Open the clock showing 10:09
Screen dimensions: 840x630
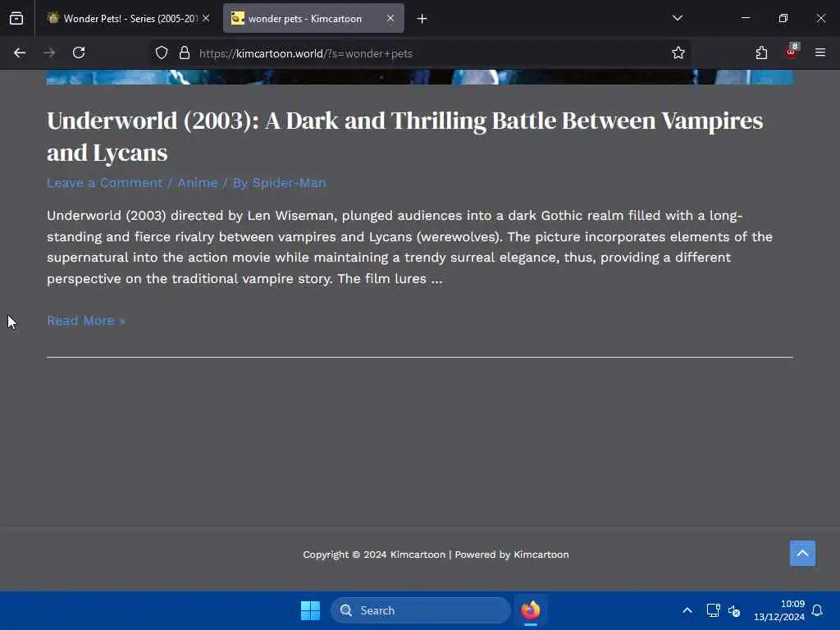[x=779, y=610]
